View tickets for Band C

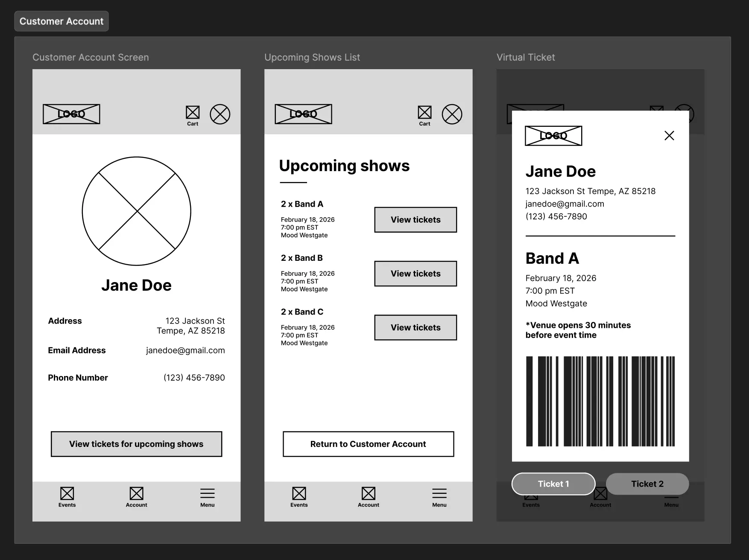click(415, 327)
